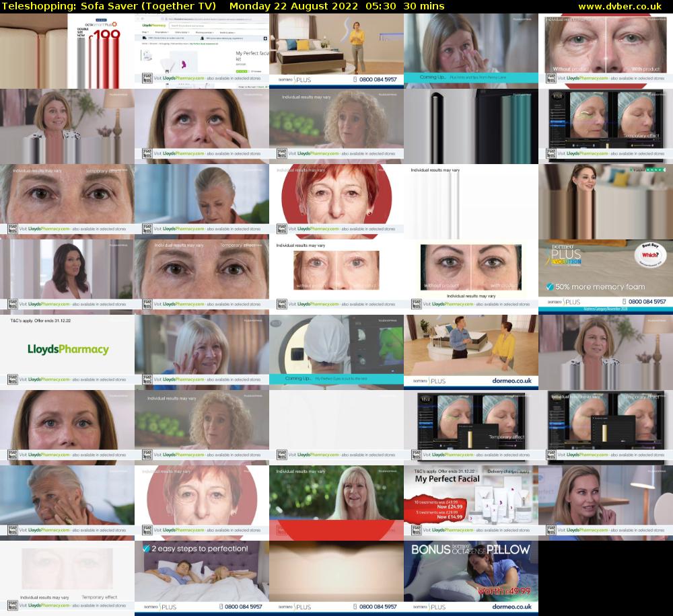Click the QR code in the My Perfect Facial price offer frame
Image resolution: width=673 pixels, height=616 pixels.
click(417, 530)
